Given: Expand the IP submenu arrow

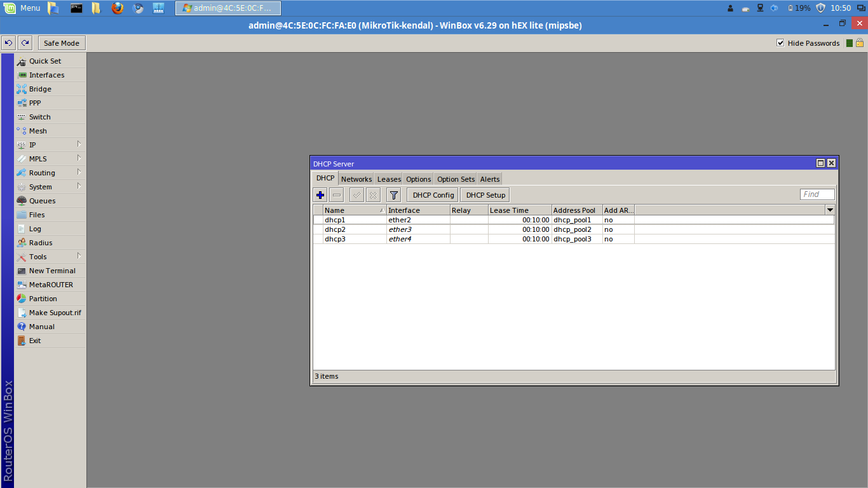Looking at the screenshot, I should [79, 144].
